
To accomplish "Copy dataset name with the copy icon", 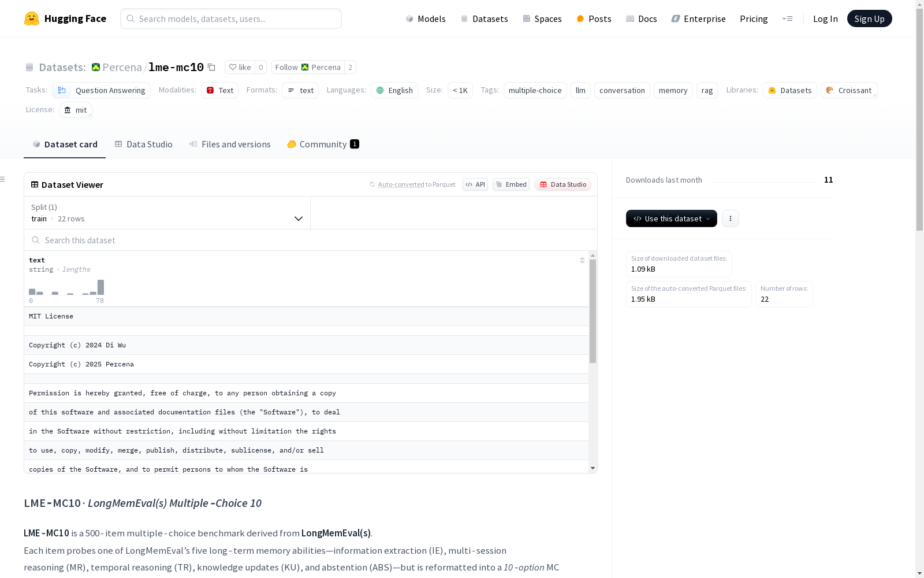I will [212, 68].
